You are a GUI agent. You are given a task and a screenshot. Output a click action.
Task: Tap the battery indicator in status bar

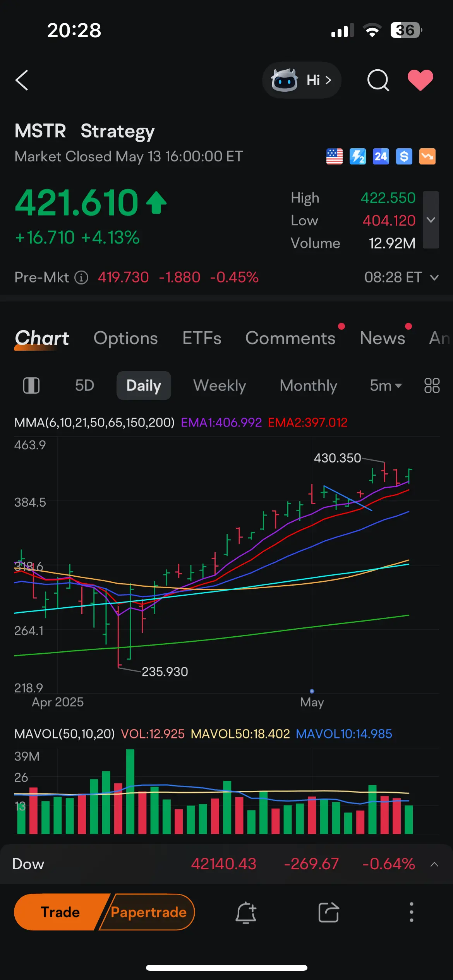[406, 30]
